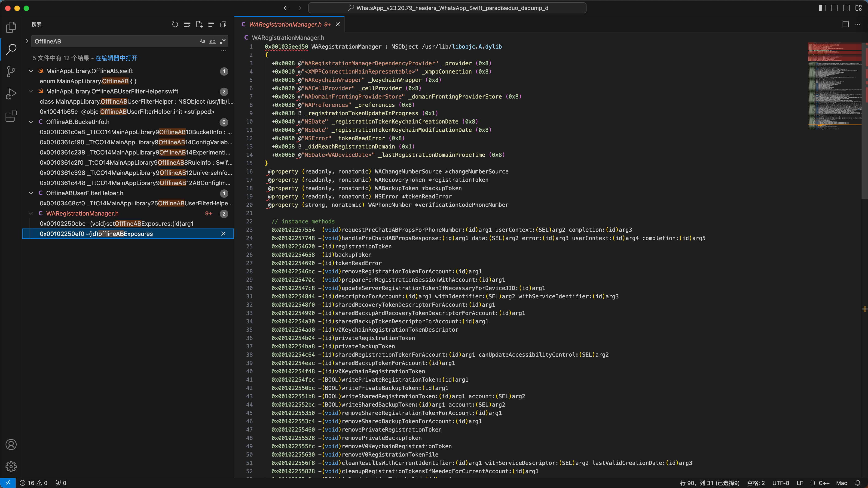Toggle search details ellipsis
Screen dimensions: 868x488
(x=223, y=51)
